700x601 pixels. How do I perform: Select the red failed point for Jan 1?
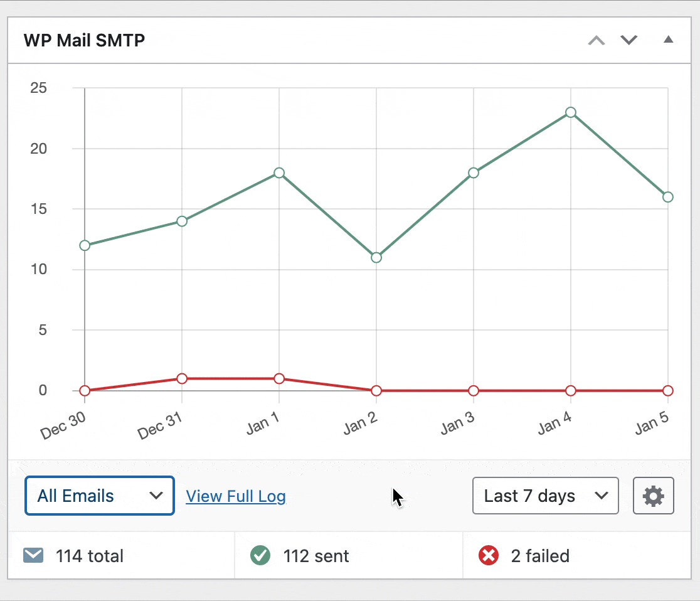[279, 379]
